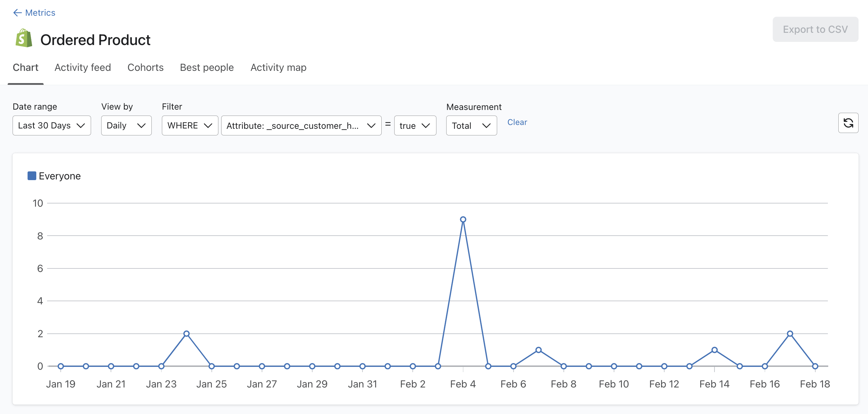Switch to the Cohorts tab
Viewport: 868px width, 414px height.
tap(145, 67)
